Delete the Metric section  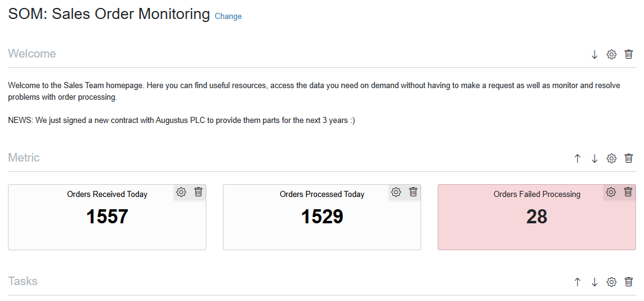[x=629, y=158]
